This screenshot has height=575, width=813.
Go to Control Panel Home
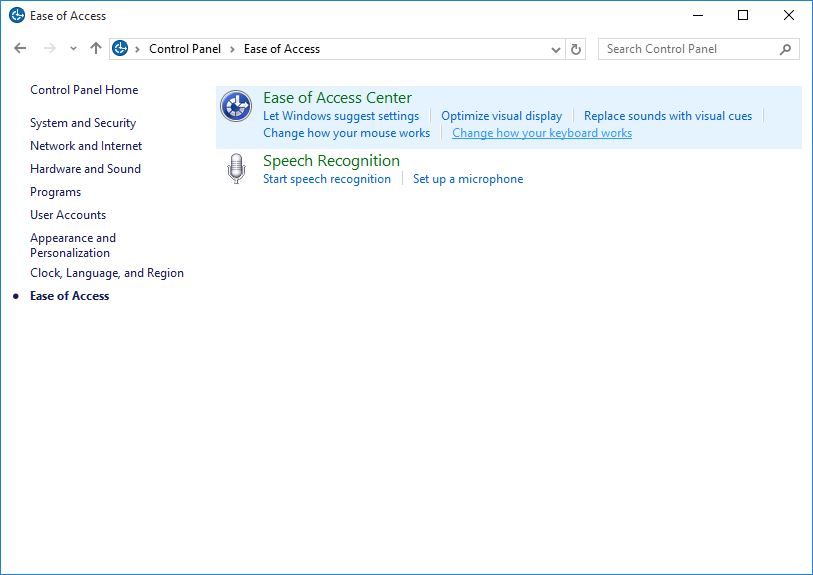pos(84,90)
